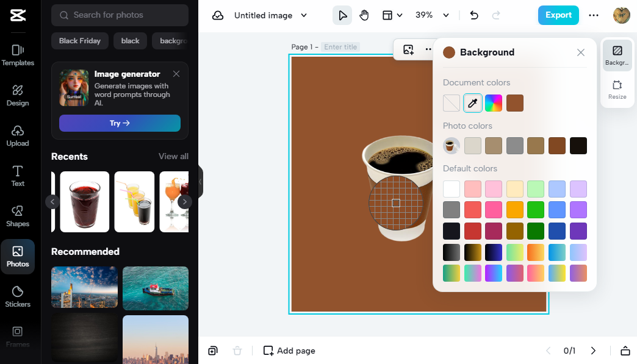This screenshot has height=364, width=637.
Task: Open the Text sidebar panel
Action: point(18,176)
